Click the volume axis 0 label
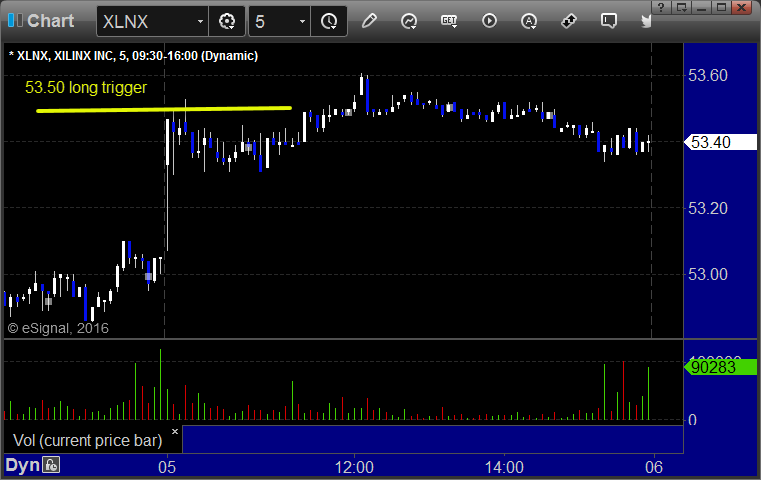 click(693, 420)
